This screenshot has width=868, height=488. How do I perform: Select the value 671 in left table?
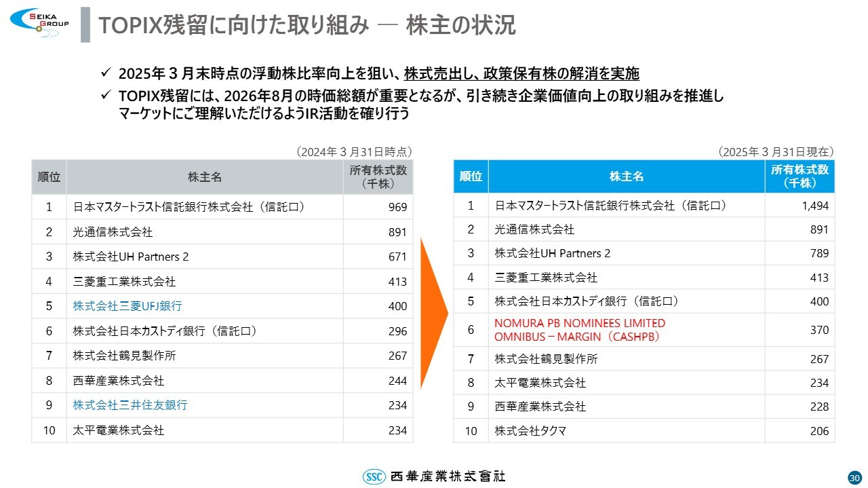pyautogui.click(x=397, y=257)
